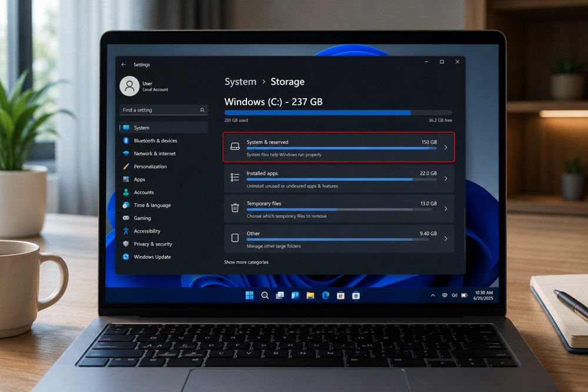This screenshot has width=588, height=392.
Task: Open Privacy & security page
Action: pyautogui.click(x=163, y=244)
